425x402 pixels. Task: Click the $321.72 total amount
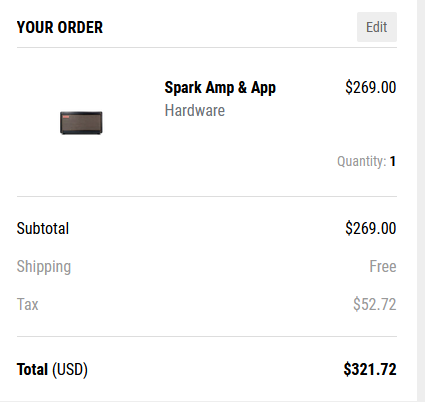tap(370, 369)
